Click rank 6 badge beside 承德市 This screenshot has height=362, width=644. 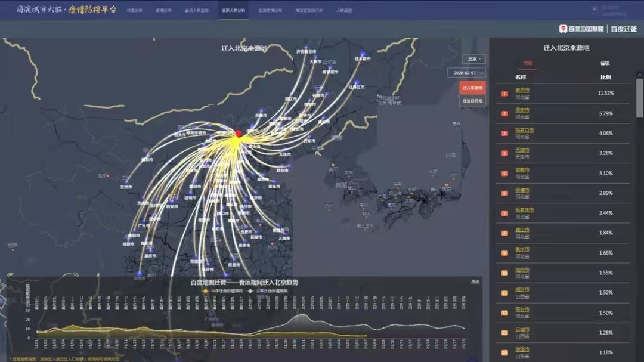click(x=504, y=193)
